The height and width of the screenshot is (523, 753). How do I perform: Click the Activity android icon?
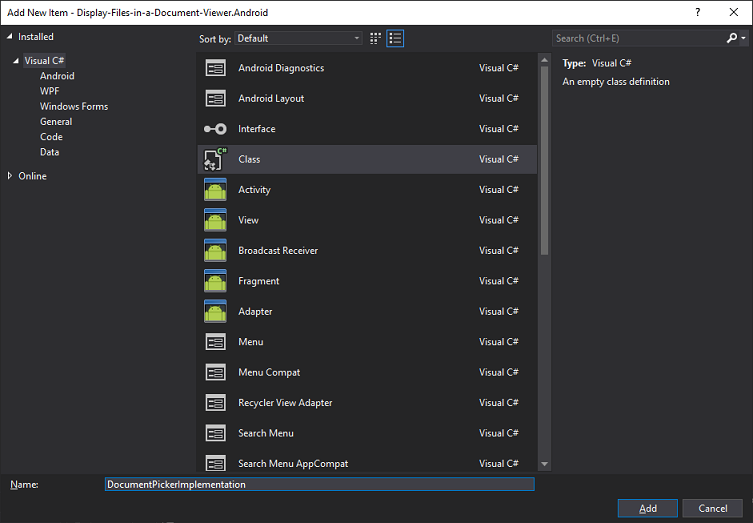tap(215, 190)
